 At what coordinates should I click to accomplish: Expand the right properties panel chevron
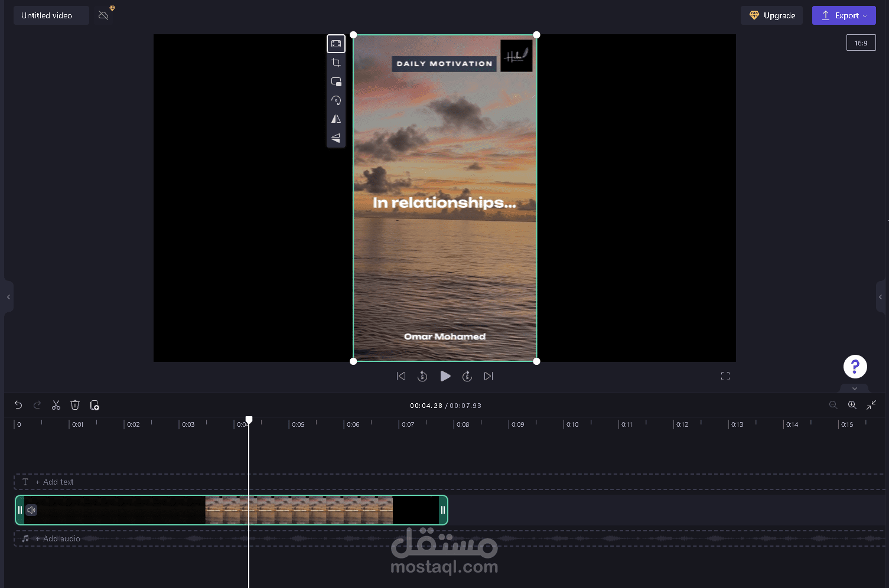click(x=881, y=297)
